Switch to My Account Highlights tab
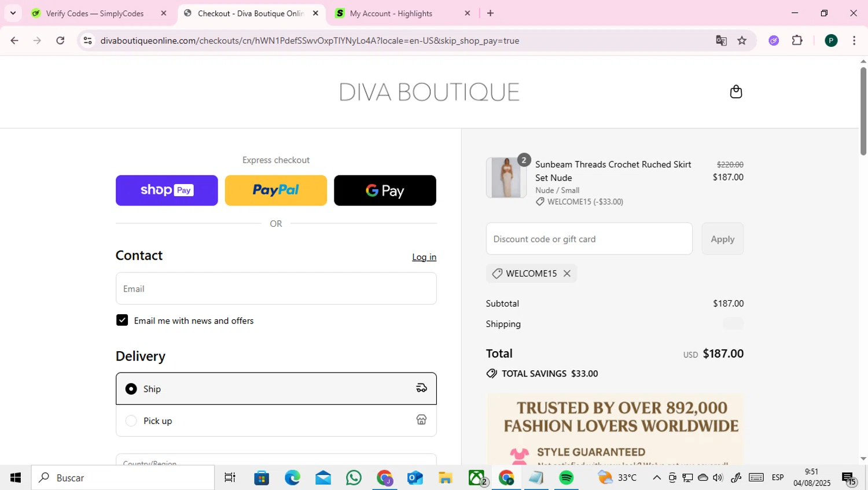The width and height of the screenshot is (868, 490). click(x=391, y=13)
